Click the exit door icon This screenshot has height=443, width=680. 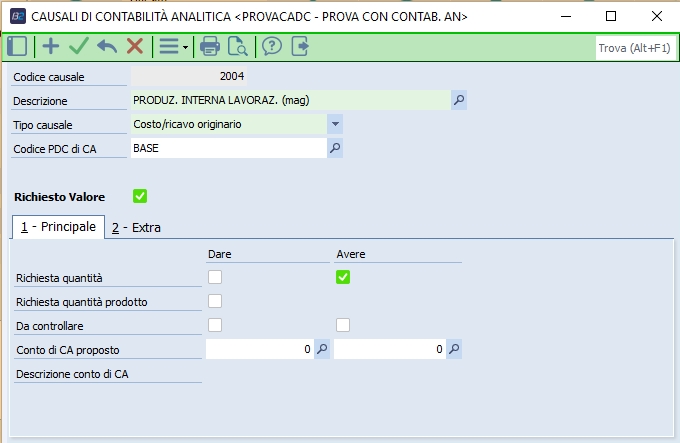[300, 46]
